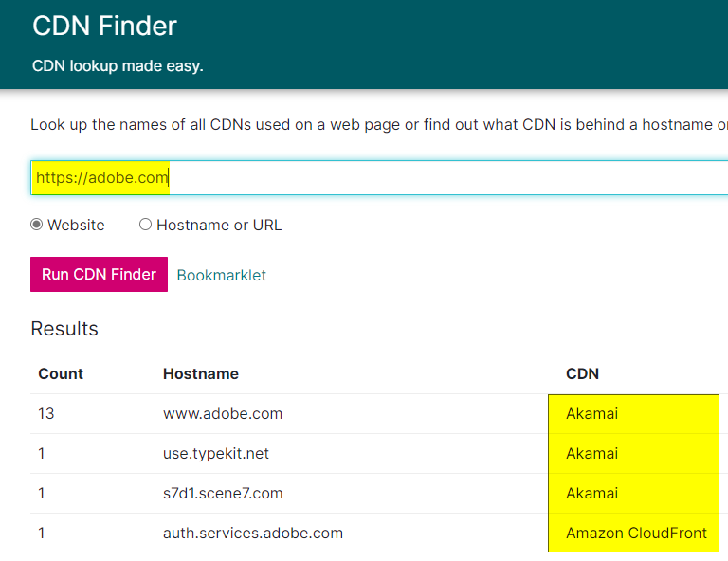Click the URL input field containing https://adobe.com
Screen dimensions: 728x561
click(379, 178)
